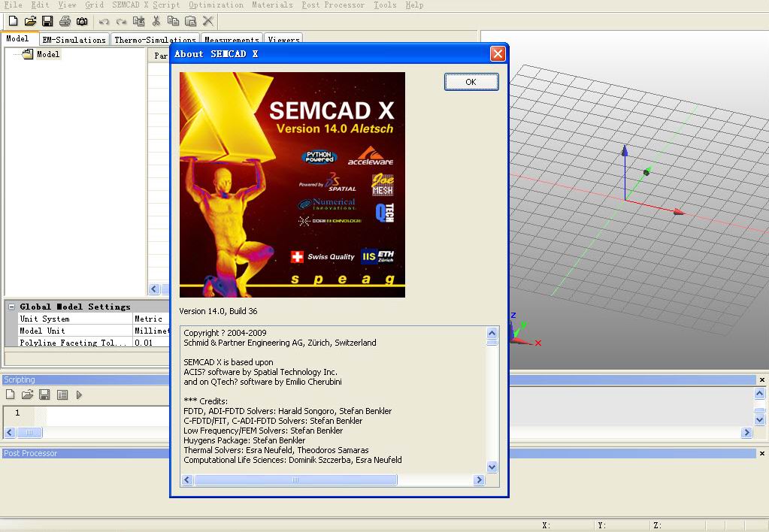
Task: Create a new document via toolbar icon
Action: click(x=14, y=21)
